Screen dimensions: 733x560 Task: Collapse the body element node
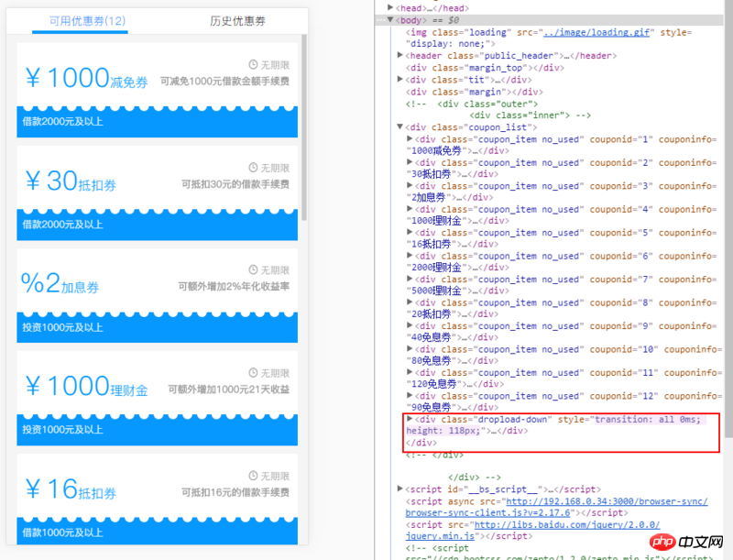392,19
